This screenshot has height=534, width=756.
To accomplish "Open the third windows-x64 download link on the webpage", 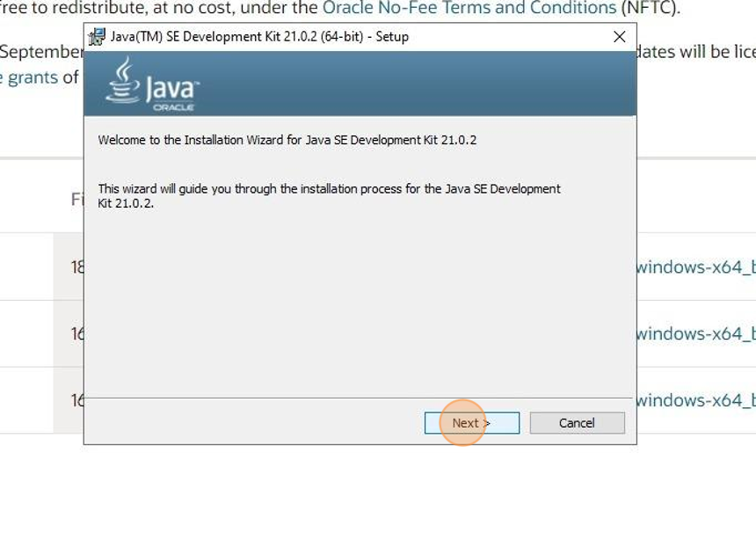I will coord(695,400).
